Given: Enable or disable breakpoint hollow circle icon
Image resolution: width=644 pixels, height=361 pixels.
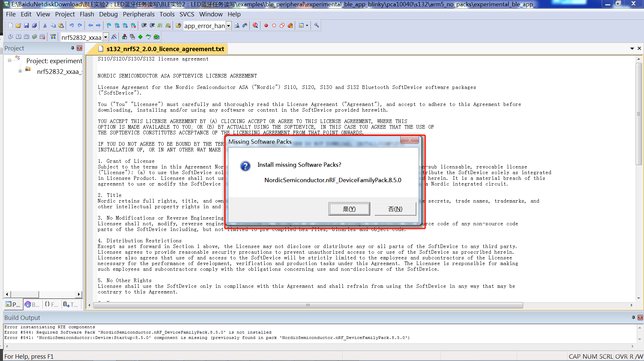Looking at the screenshot, I should (x=274, y=25).
